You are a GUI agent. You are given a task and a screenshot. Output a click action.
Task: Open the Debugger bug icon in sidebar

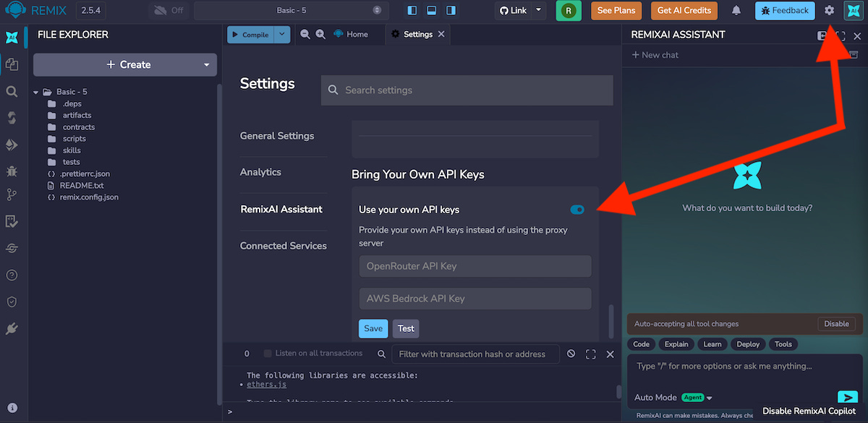[x=12, y=171]
